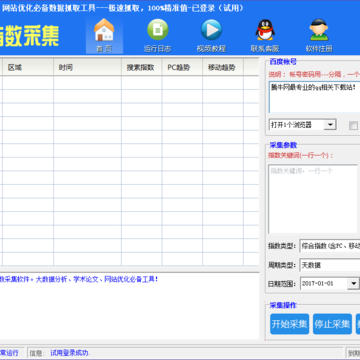Sort by the 时间 column header
360x360 pixels.
87,67
